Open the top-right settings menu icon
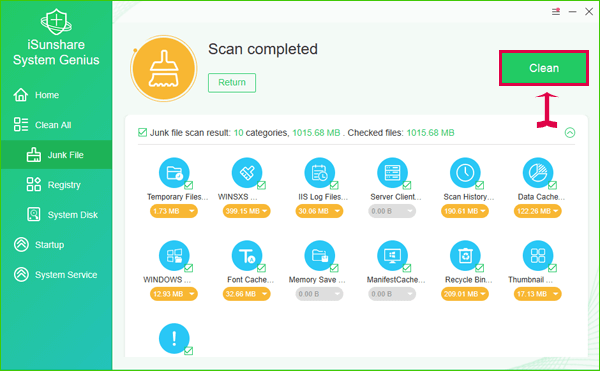The image size is (600, 371). [556, 11]
